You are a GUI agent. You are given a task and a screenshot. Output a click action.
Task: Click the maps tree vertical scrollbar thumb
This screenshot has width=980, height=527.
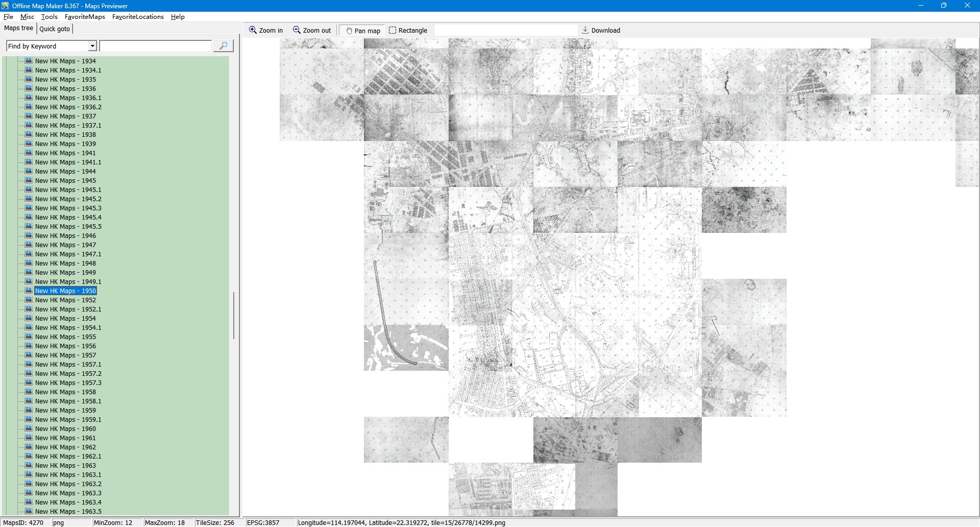(x=234, y=315)
